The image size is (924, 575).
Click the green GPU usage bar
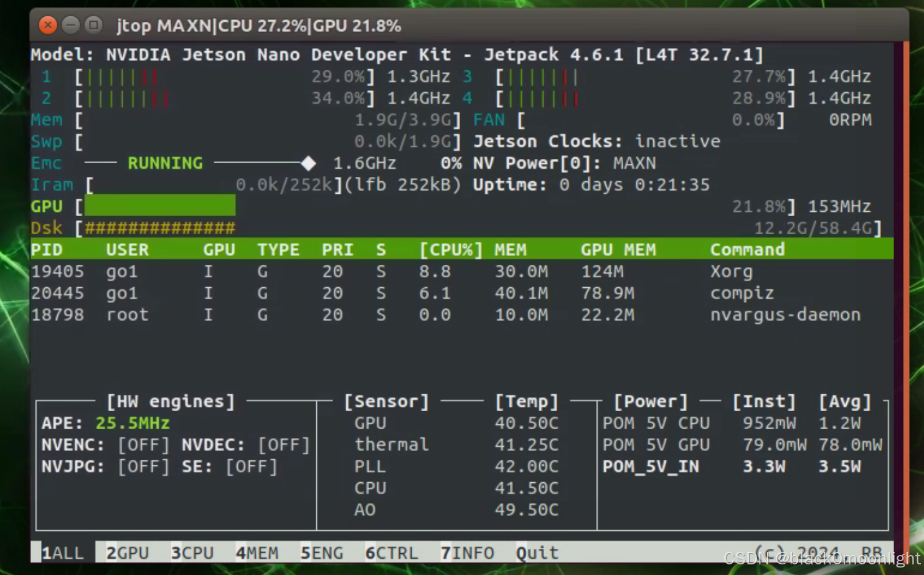[160, 206]
